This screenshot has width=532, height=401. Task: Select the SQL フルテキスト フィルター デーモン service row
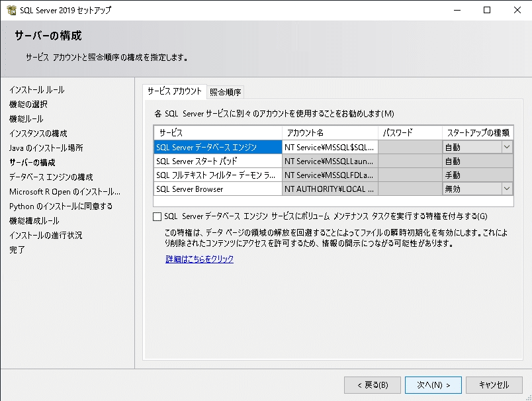click(218, 175)
